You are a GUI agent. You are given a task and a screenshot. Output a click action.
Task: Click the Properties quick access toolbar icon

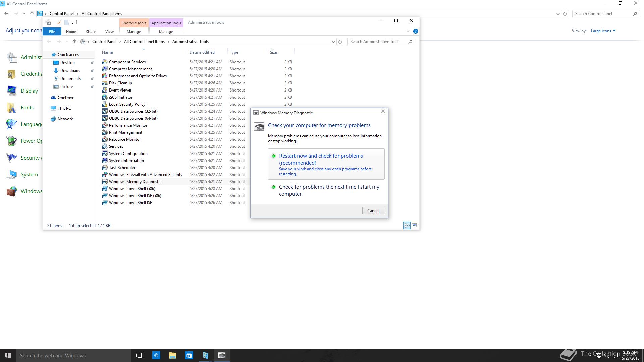(59, 22)
